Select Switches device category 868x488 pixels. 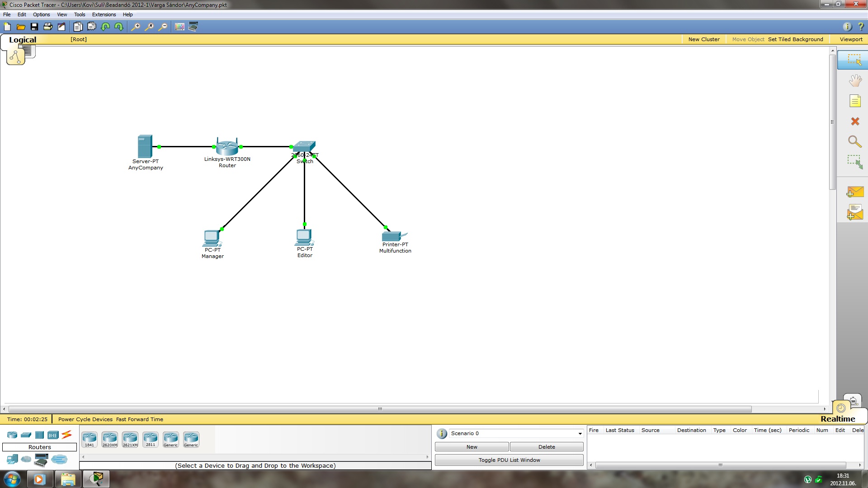(x=26, y=435)
